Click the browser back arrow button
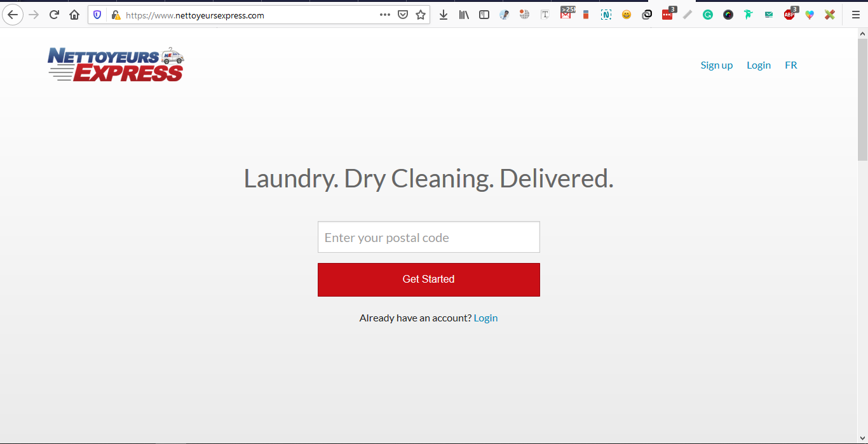The width and height of the screenshot is (868, 444). 13,15
